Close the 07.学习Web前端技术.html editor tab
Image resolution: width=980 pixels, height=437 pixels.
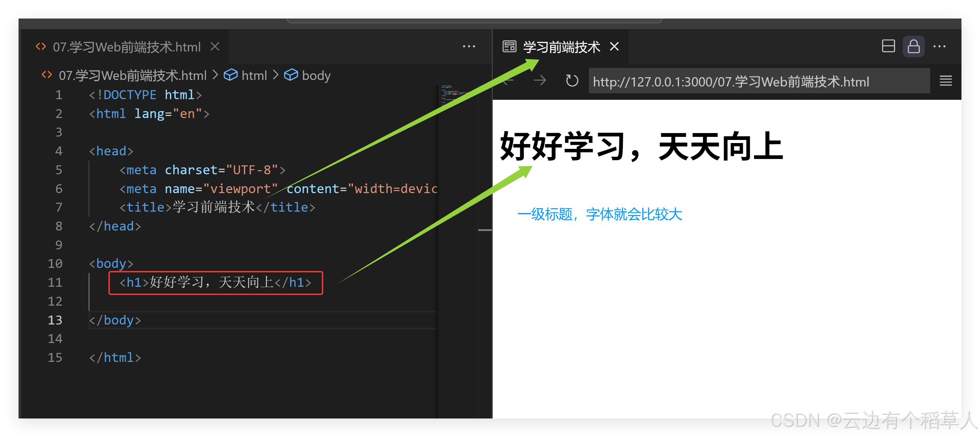[x=215, y=46]
